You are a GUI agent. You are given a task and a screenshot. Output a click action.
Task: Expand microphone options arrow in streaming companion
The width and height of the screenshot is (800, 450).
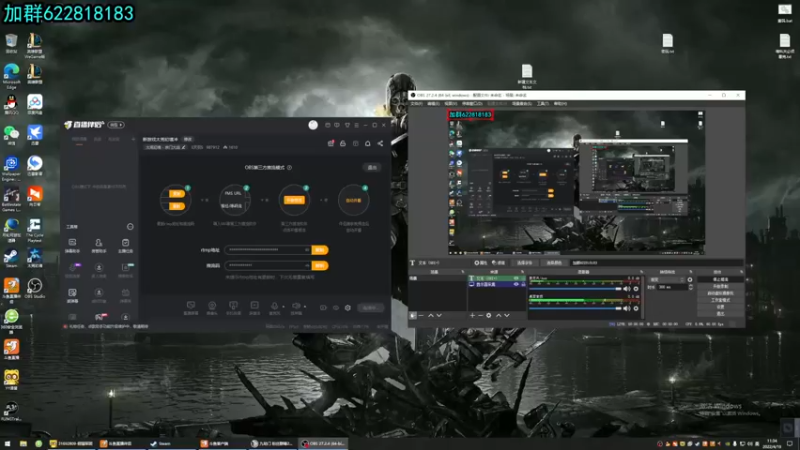(284, 307)
